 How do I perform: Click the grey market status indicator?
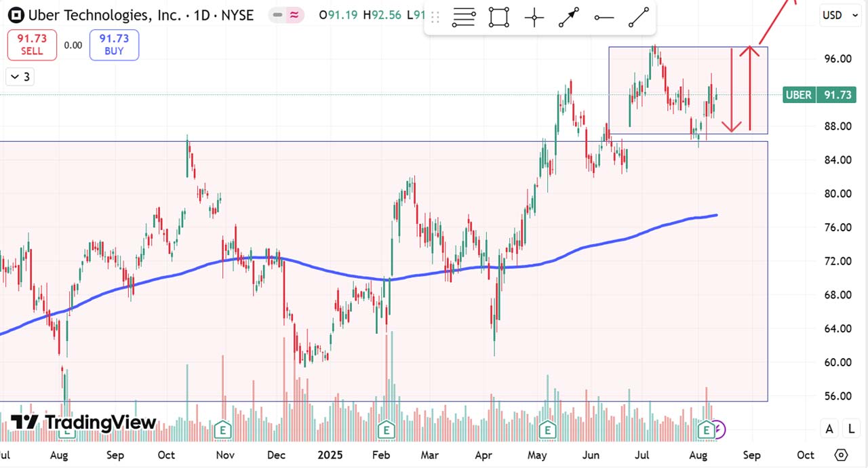[278, 15]
